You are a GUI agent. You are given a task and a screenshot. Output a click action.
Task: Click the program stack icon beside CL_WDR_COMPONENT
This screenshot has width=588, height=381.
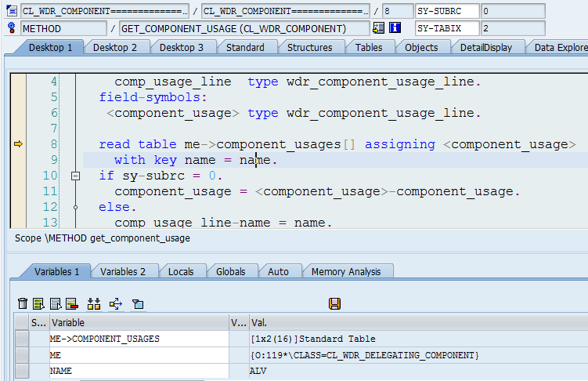tap(12, 11)
